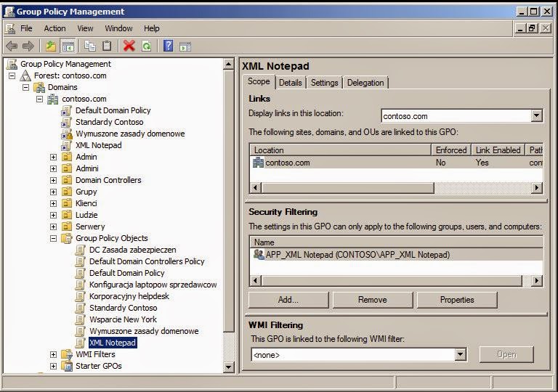The height and width of the screenshot is (392, 558).
Task: Select the Scope tab
Action: click(259, 81)
